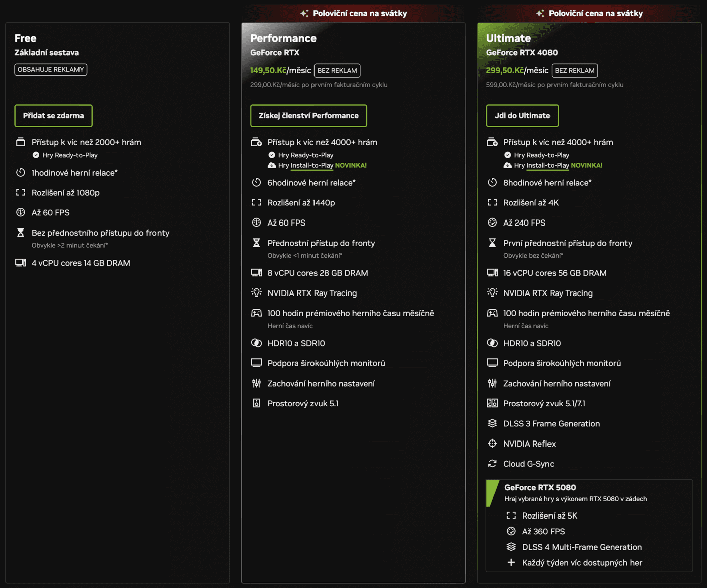Click the monitor icon beside '8 vCPU cores 28 GB DRAM'
This screenshot has width=707, height=588.
click(257, 273)
